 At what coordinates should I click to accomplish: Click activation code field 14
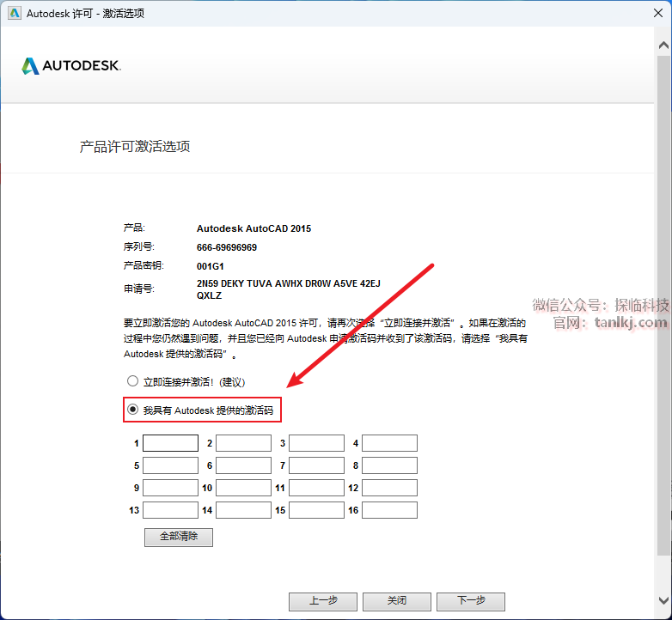(x=243, y=510)
